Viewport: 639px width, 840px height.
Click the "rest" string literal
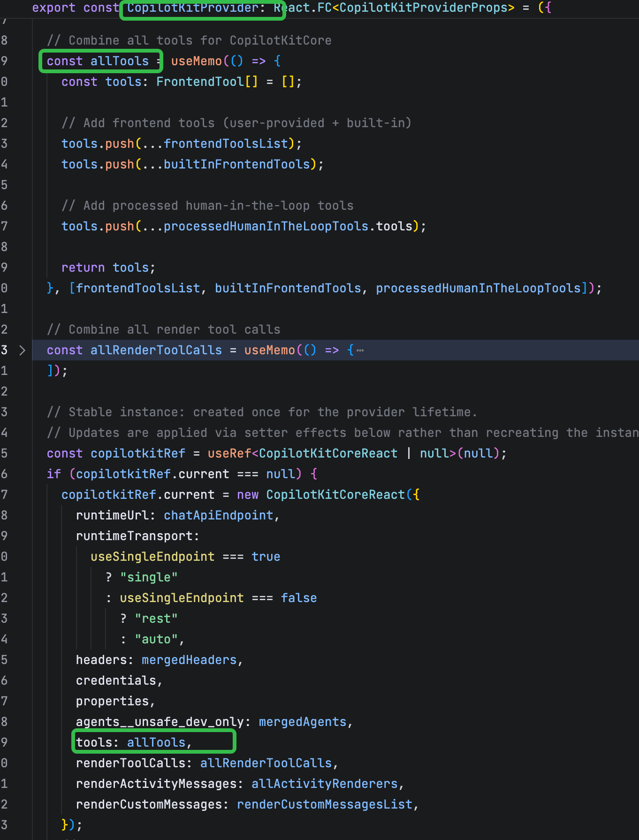[156, 619]
